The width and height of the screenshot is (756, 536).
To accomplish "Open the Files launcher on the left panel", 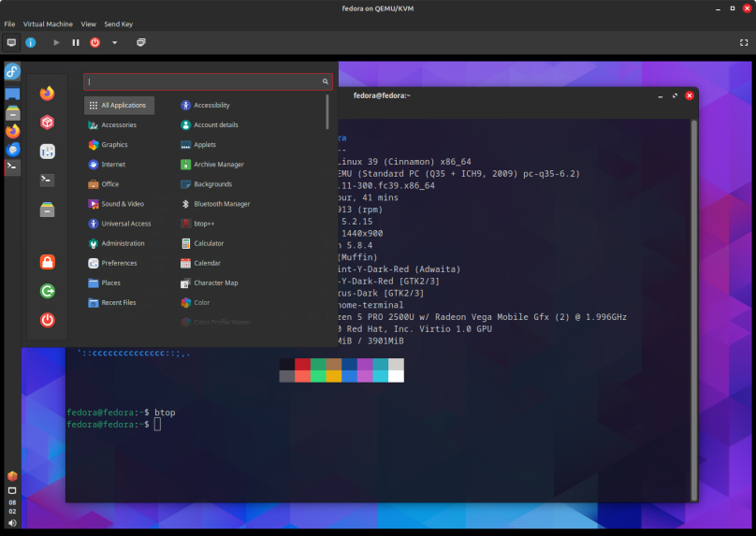I will click(12, 113).
